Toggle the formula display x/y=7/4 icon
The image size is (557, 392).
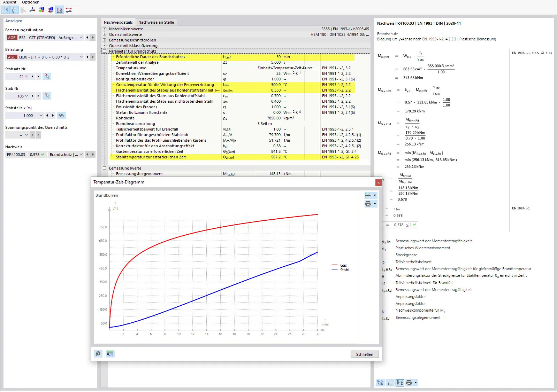click(x=400, y=383)
